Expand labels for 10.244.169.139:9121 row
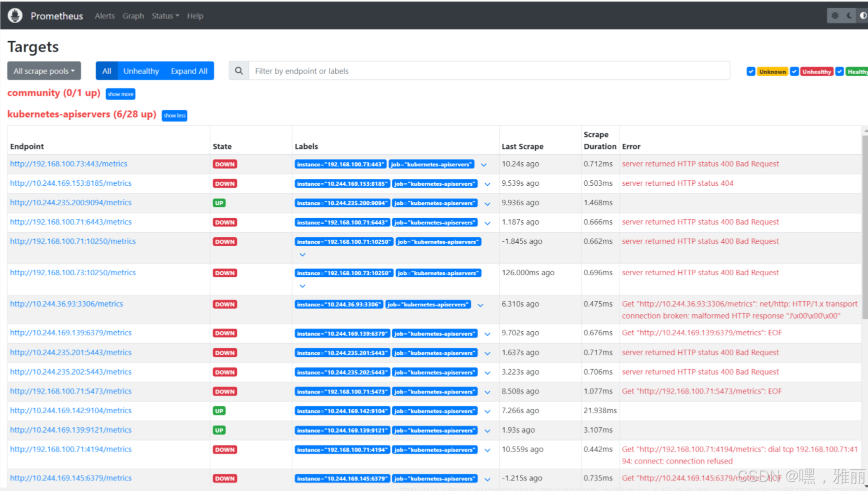The width and height of the screenshot is (868, 491). coord(487,431)
